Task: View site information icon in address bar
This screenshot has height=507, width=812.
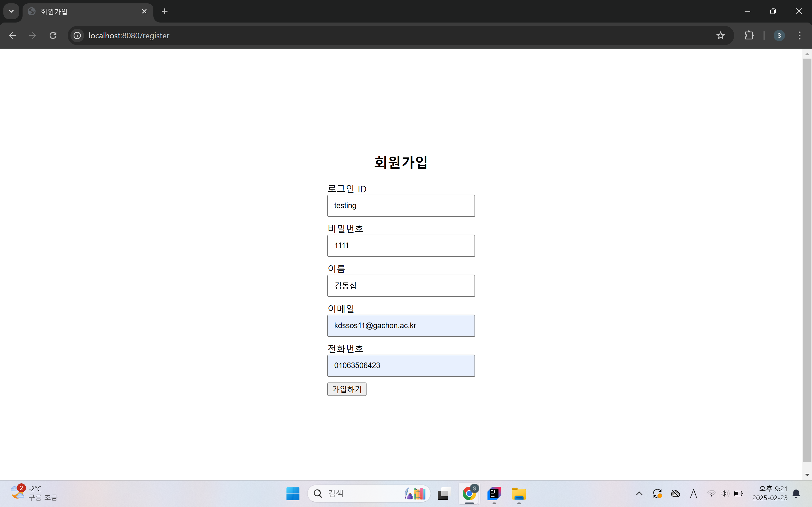Action: 77,35
